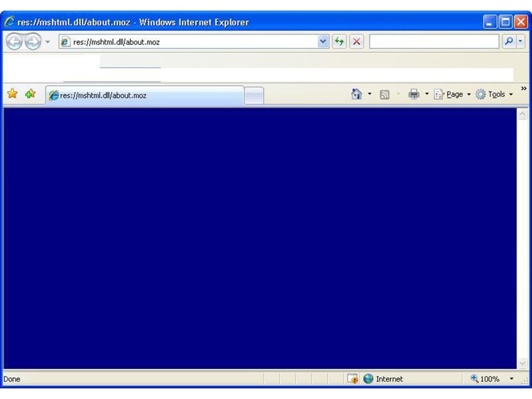Select the res://mshtml.dll/about.moz tab
This screenshot has width=532, height=399.
coord(145,96)
